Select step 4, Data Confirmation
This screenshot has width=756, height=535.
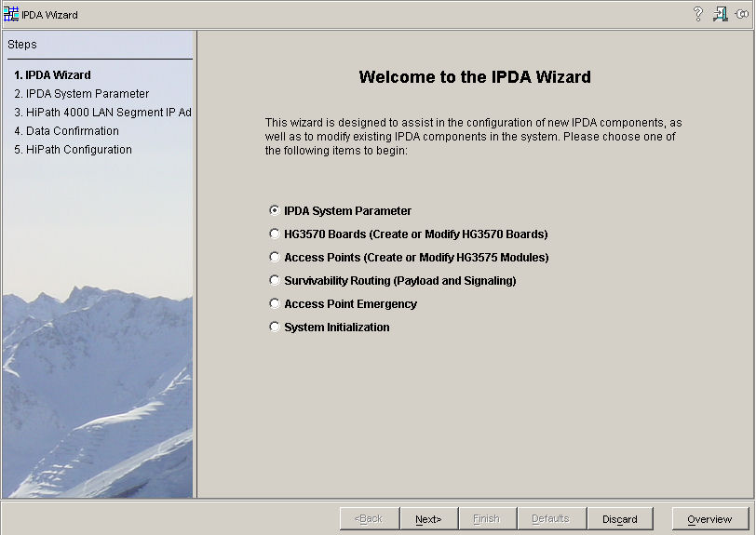click(66, 131)
